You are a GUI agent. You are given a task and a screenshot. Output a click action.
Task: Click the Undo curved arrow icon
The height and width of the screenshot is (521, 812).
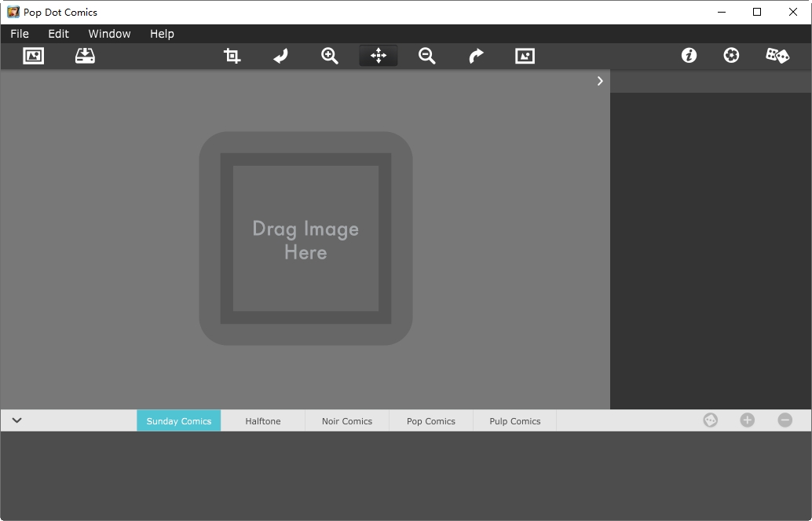coord(280,56)
